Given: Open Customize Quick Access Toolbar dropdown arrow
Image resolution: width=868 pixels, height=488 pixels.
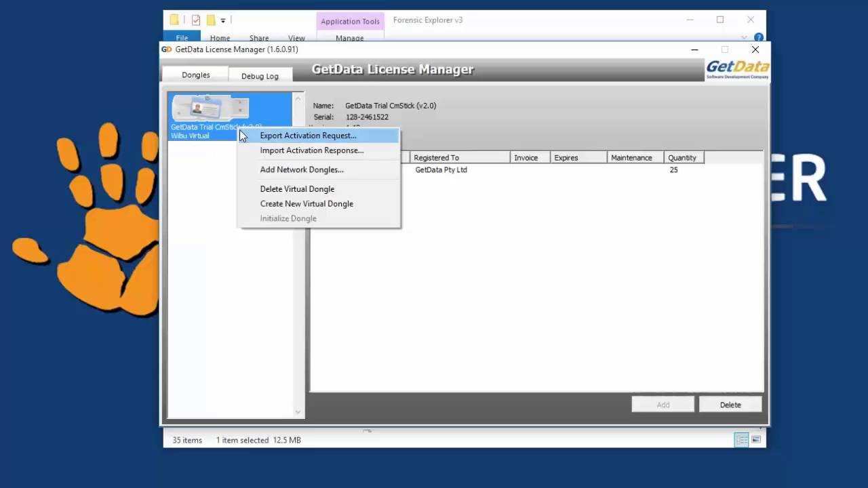Looking at the screenshot, I should point(223,21).
